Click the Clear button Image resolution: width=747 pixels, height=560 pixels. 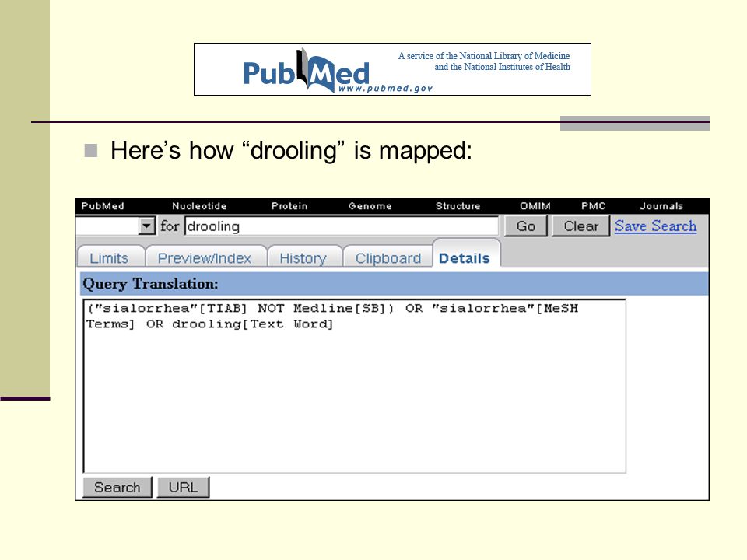[x=580, y=226]
